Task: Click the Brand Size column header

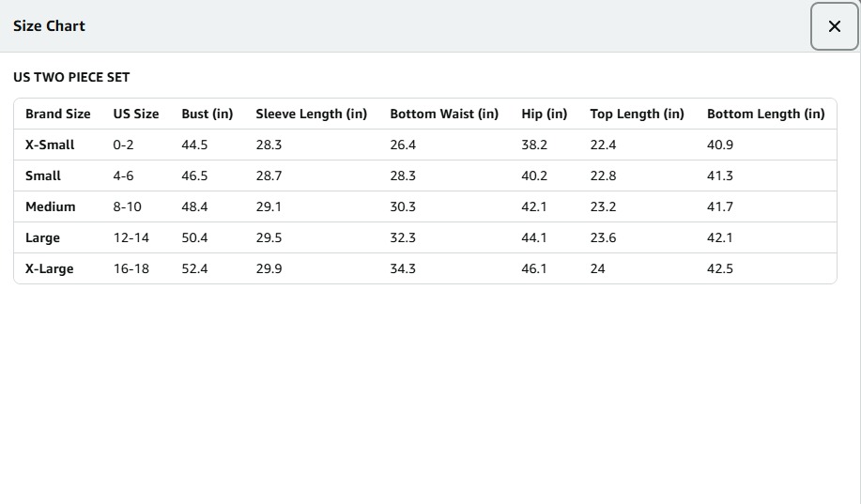Action: coord(58,114)
